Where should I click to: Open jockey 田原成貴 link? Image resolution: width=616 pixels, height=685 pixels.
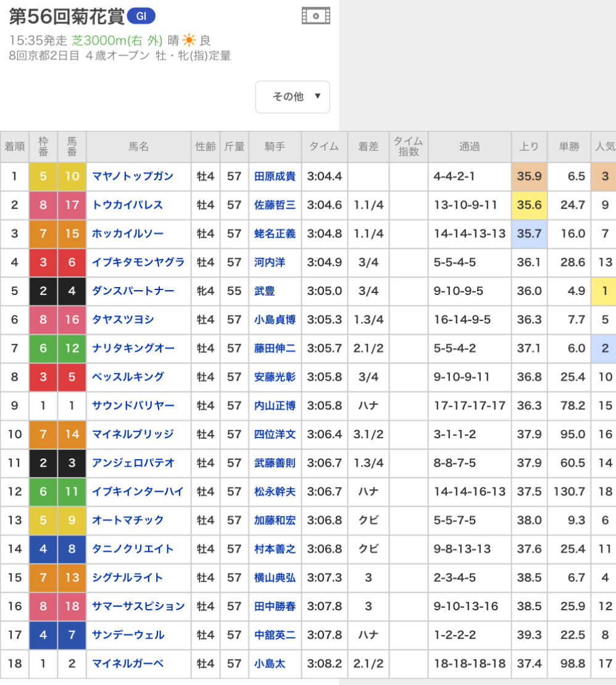tap(275, 176)
